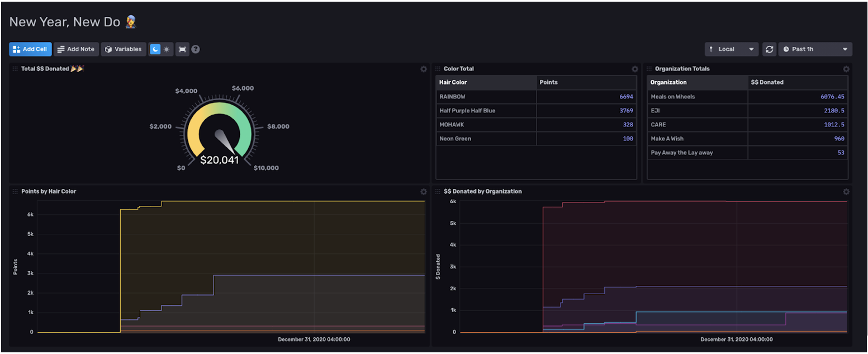
Task: Click the gear icon on the Color Total cell
Action: pyautogui.click(x=635, y=69)
